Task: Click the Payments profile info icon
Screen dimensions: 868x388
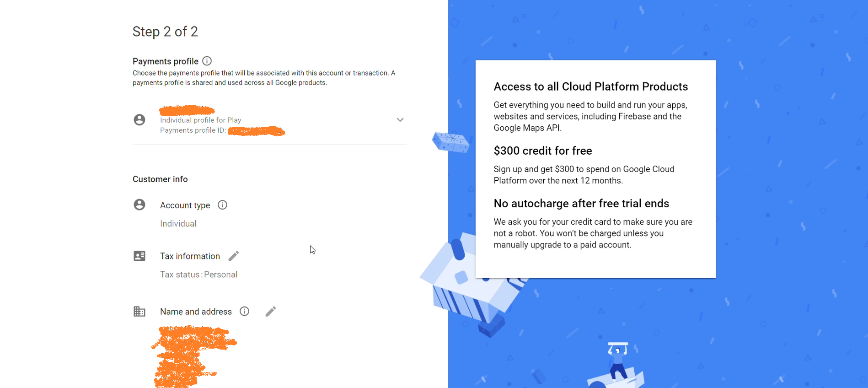Action: coord(207,60)
